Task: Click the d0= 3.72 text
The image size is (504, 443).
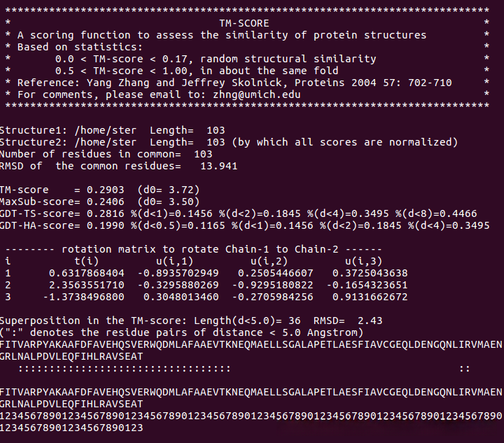Action: (169, 190)
